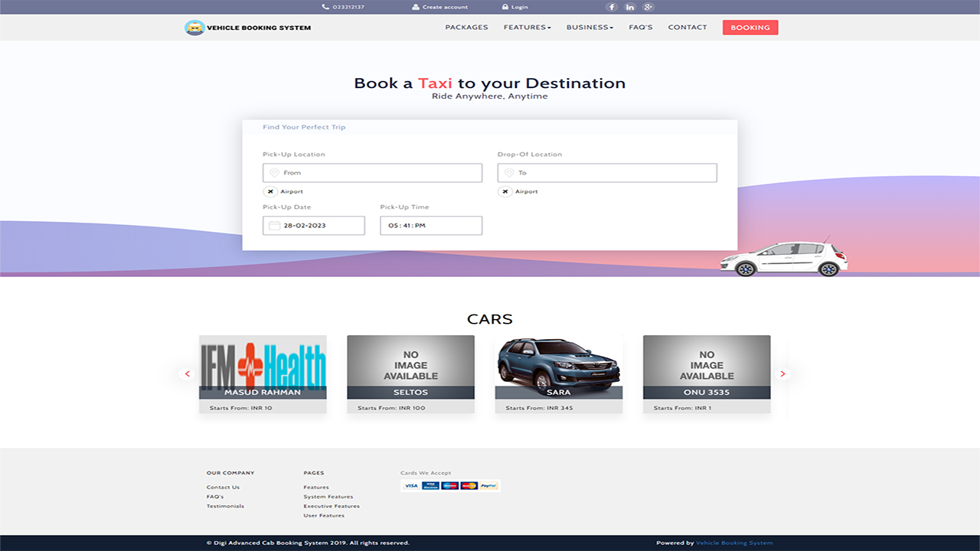The image size is (980, 551).
Task: Select the SARA car thumbnail
Action: point(558,366)
